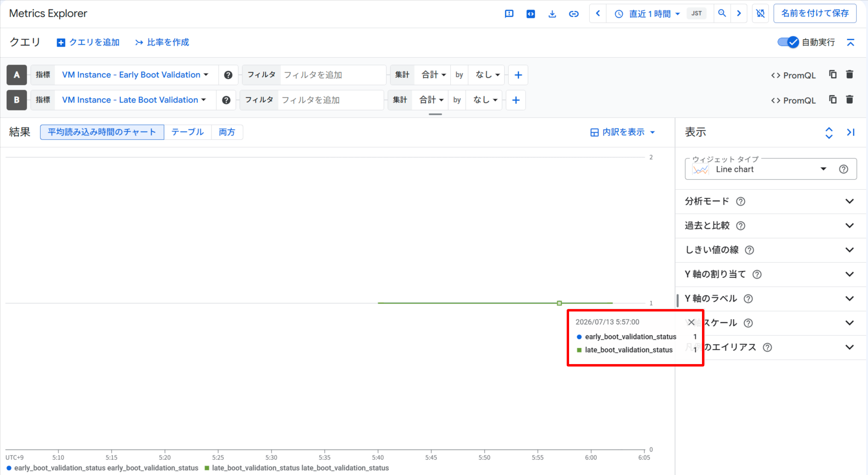Image resolution: width=868 pixels, height=475 pixels.
Task: Toggle JST timezone chip
Action: point(696,14)
